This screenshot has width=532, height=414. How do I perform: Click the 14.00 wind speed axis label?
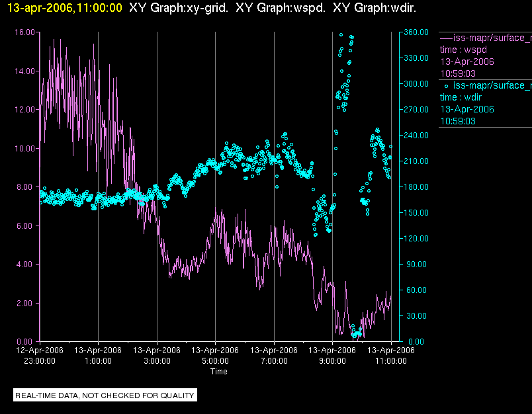click(x=24, y=71)
